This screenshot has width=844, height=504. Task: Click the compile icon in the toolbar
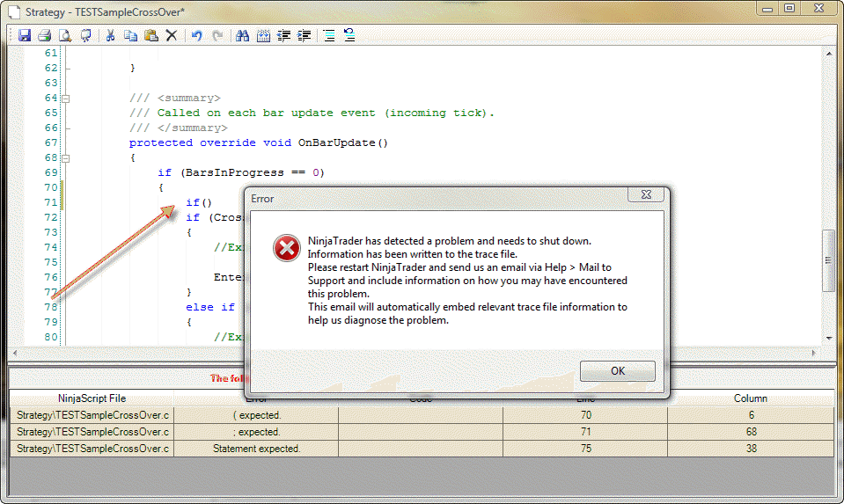85,35
